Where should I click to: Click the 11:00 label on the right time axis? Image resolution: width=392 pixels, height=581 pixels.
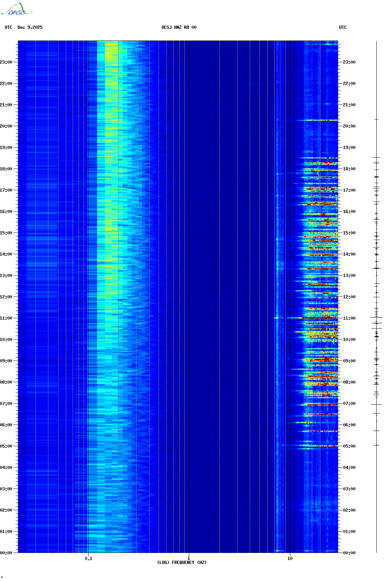[x=349, y=318]
